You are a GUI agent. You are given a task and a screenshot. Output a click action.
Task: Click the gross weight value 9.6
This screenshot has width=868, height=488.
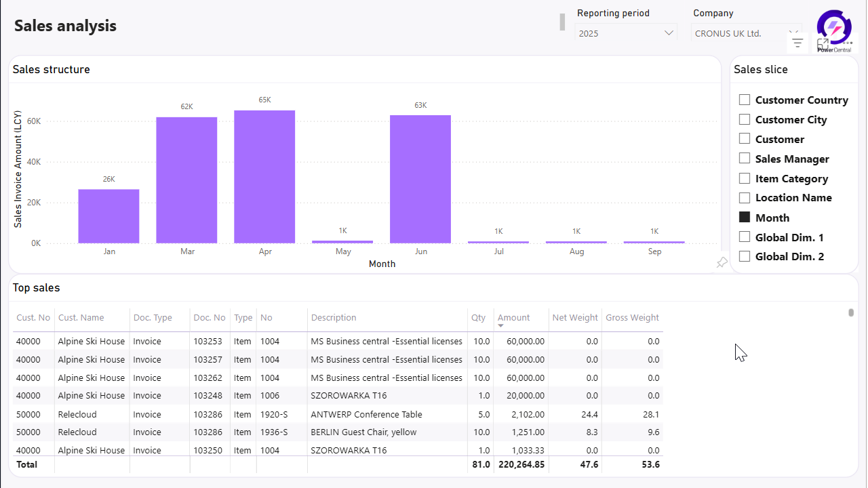tap(653, 432)
